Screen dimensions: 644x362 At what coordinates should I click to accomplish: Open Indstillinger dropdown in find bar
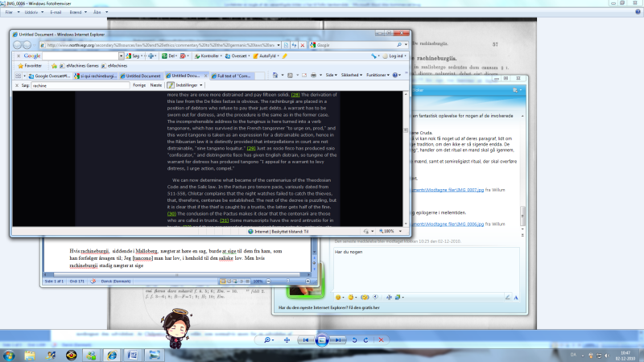185,85
